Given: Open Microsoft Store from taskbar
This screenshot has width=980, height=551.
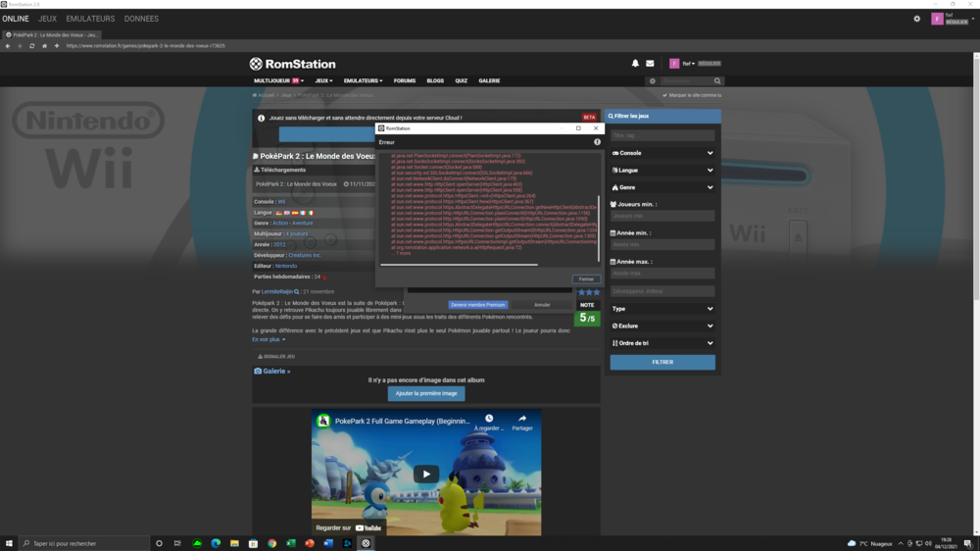Looking at the screenshot, I should (253, 543).
